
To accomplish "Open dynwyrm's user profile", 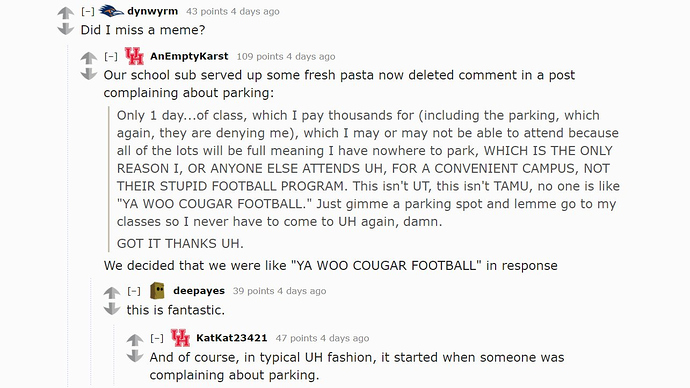I will coord(153,11).
